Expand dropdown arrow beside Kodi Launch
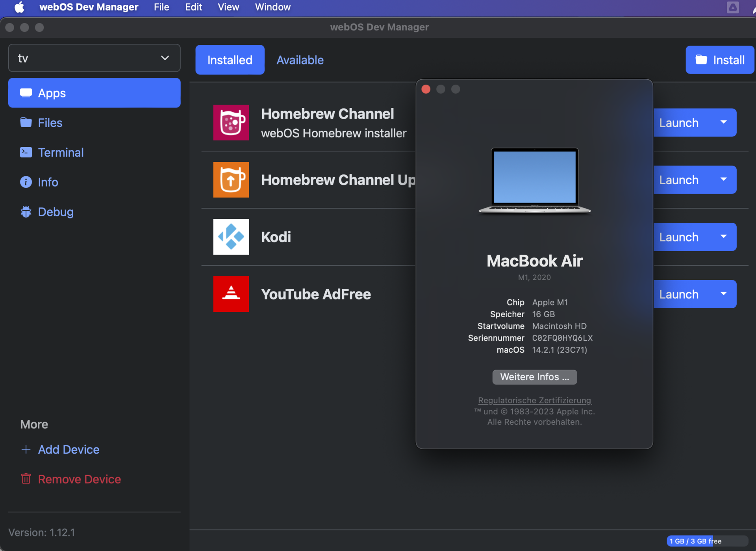 723,237
